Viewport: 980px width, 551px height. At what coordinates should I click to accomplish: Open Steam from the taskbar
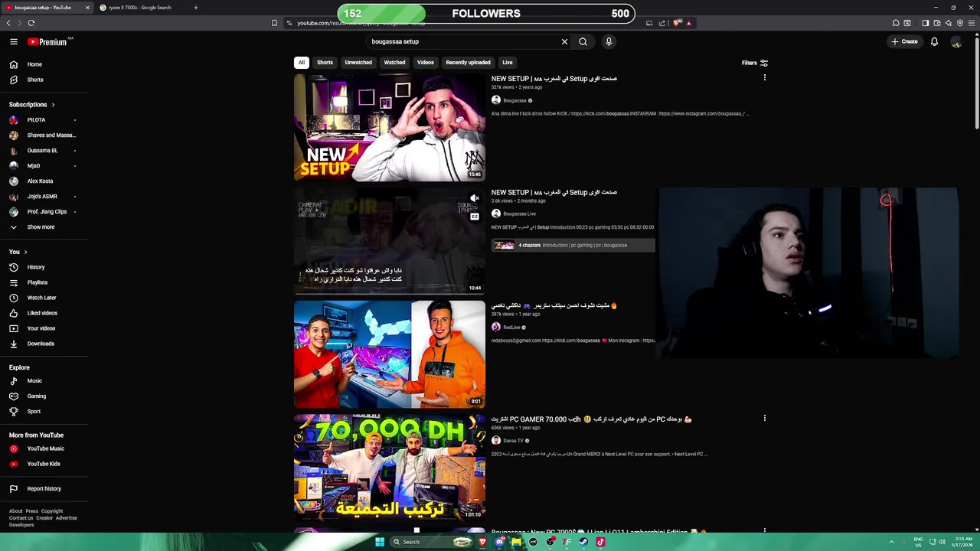point(583,542)
